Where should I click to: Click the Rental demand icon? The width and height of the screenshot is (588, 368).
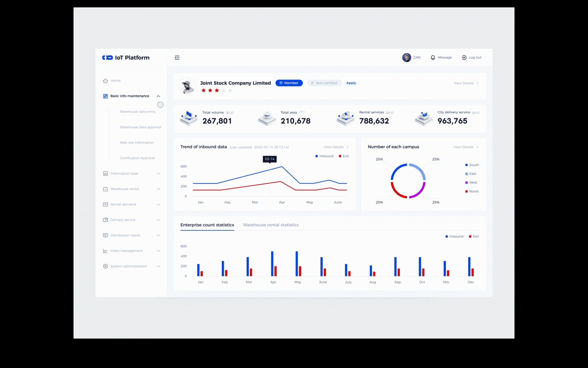point(105,204)
